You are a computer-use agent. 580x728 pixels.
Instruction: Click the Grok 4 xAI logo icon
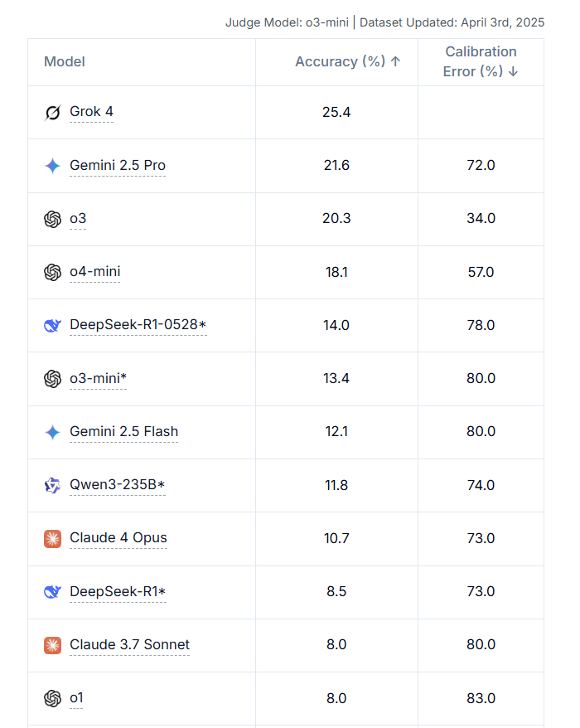52,113
